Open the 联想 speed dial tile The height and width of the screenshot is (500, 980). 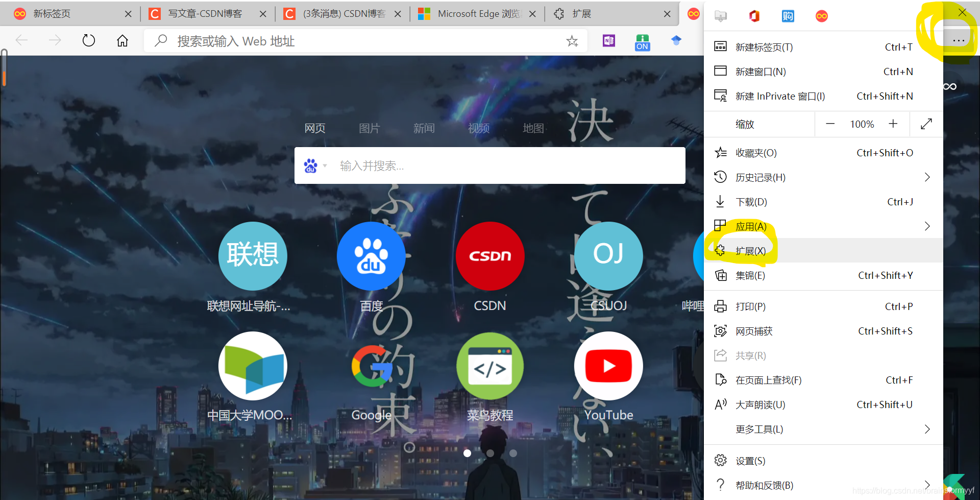point(253,256)
